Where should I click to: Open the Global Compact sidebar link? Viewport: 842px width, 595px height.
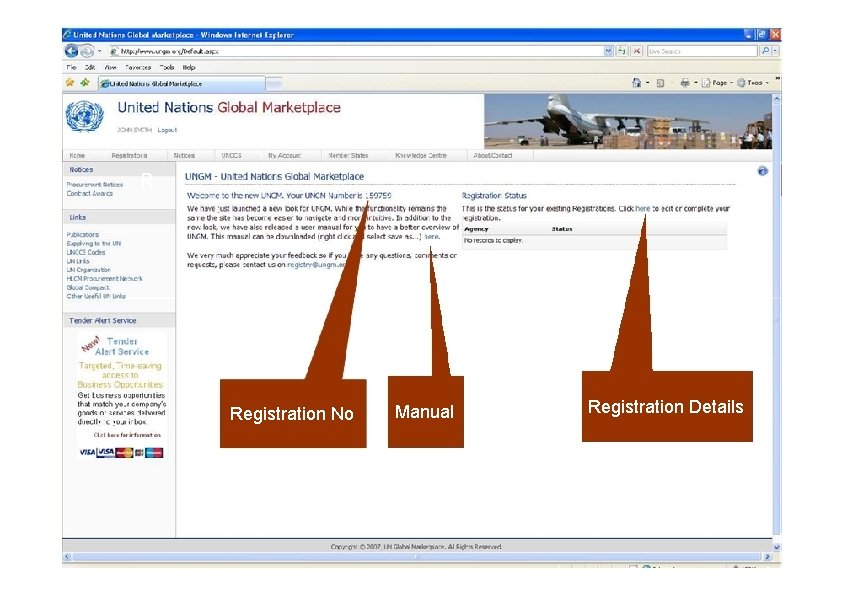point(88,287)
